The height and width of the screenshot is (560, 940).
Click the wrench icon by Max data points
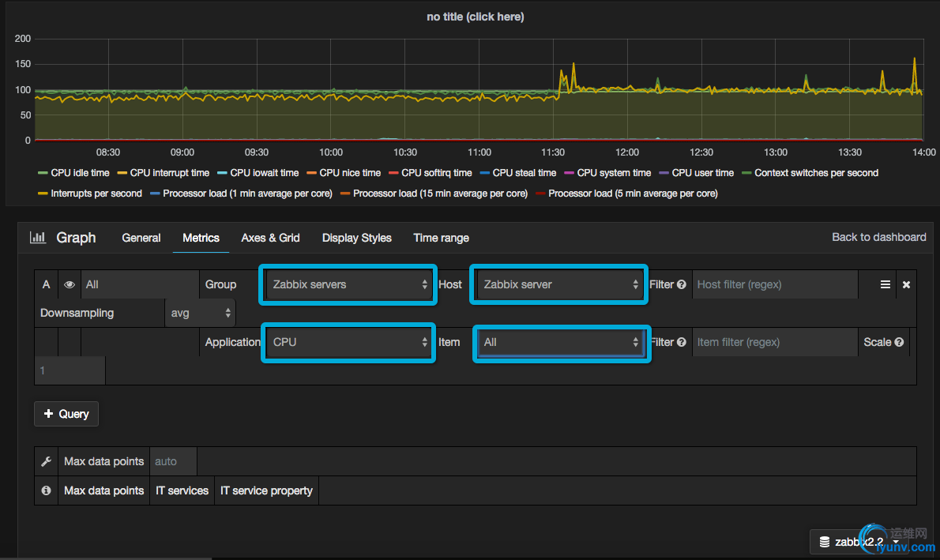point(46,461)
